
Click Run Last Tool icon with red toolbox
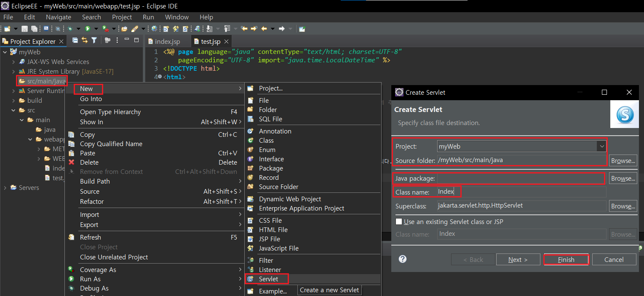pyautogui.click(x=105, y=29)
